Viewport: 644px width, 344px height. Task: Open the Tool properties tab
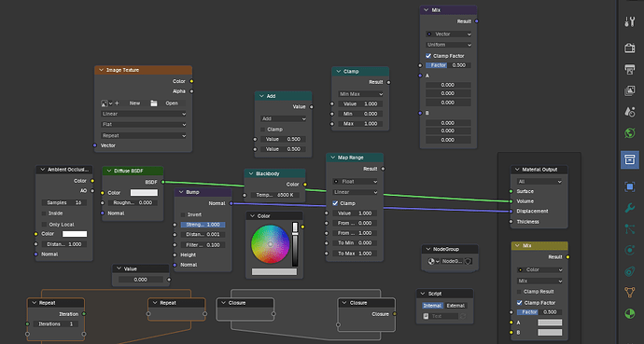(x=630, y=21)
